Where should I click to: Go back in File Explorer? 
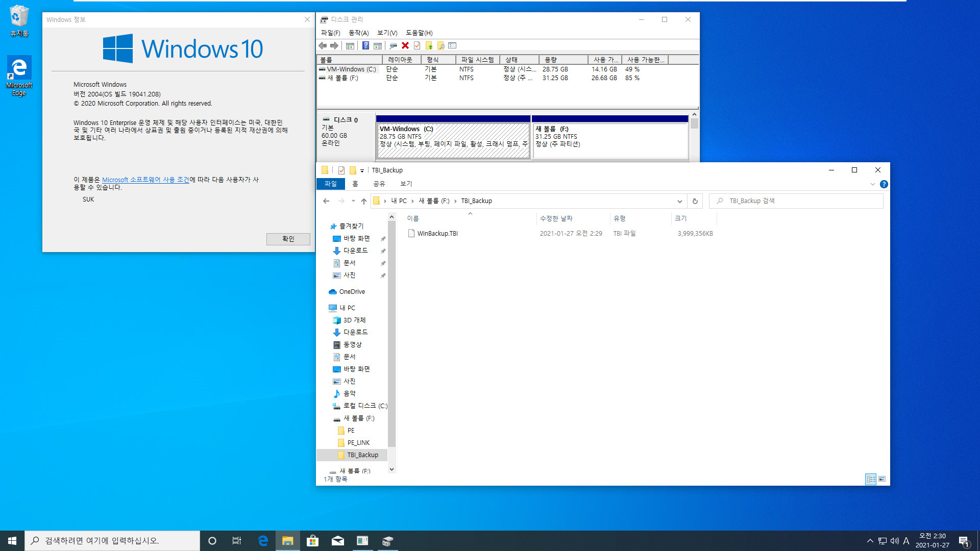coord(326,201)
